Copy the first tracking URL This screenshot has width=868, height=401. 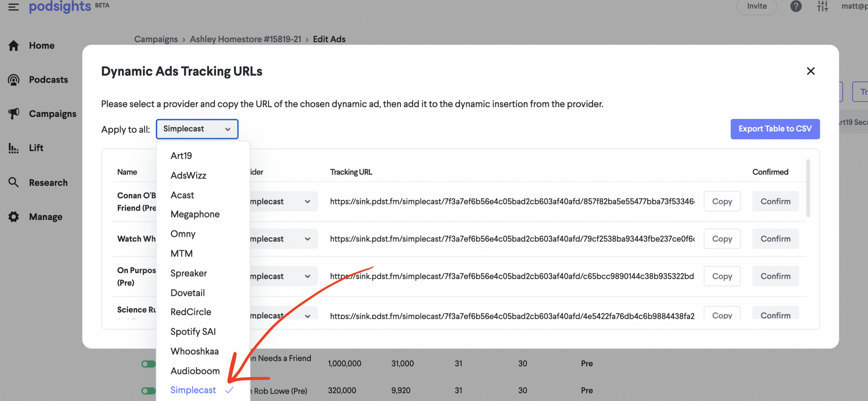click(722, 202)
